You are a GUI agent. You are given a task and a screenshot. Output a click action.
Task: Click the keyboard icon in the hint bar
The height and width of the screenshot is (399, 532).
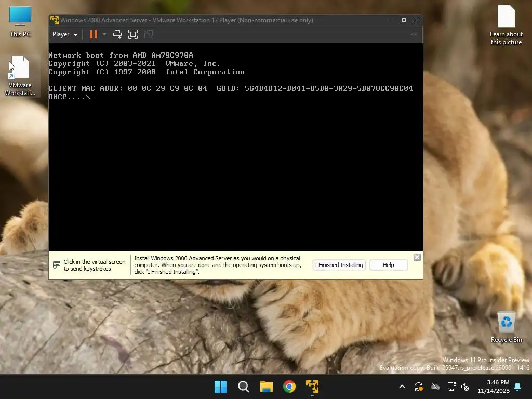coord(57,264)
